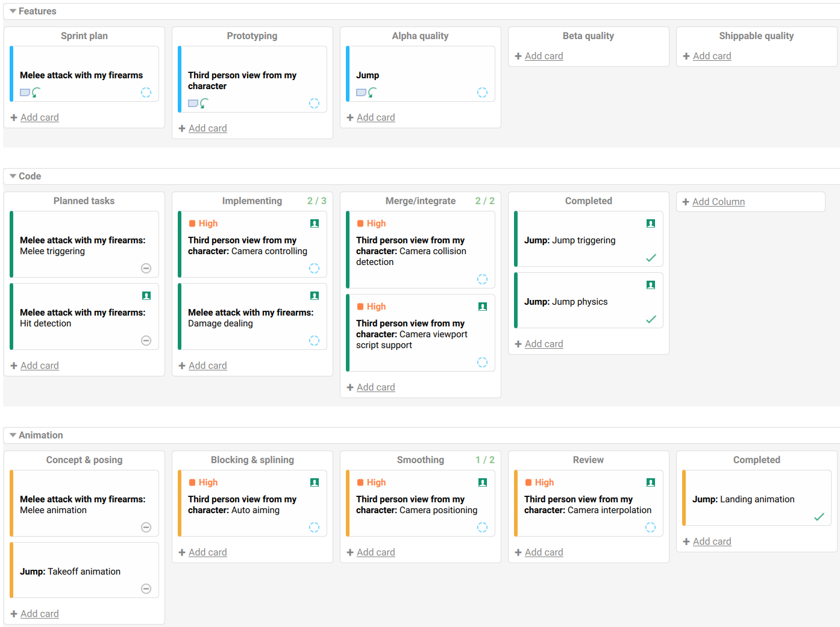Add a card to the Shippable quality column
Screen dimensions: 840x627
click(712, 56)
